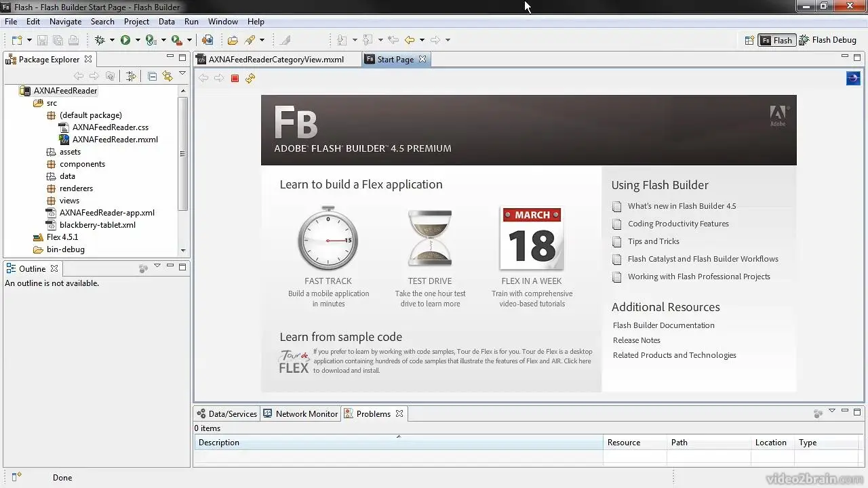Click status bar icon left of Done
Image resolution: width=868 pixels, height=488 pixels.
[x=17, y=477]
